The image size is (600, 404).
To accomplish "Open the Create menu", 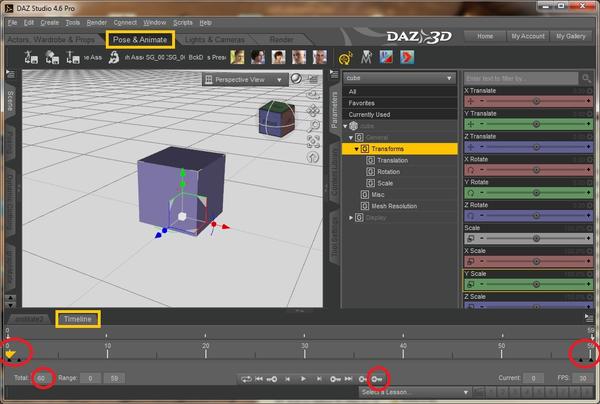I will (50, 23).
